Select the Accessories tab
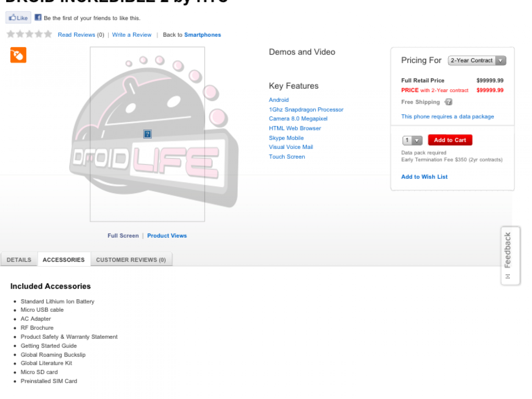532x399 pixels. [x=63, y=260]
